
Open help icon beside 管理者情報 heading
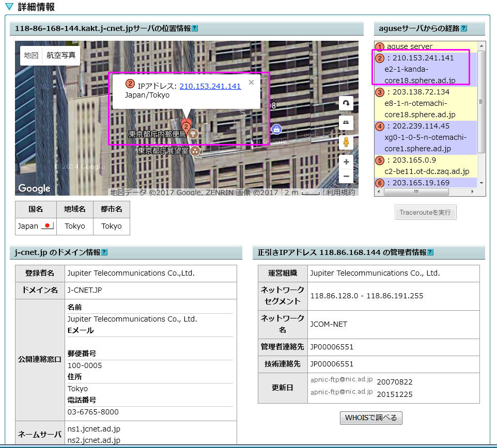click(x=430, y=252)
